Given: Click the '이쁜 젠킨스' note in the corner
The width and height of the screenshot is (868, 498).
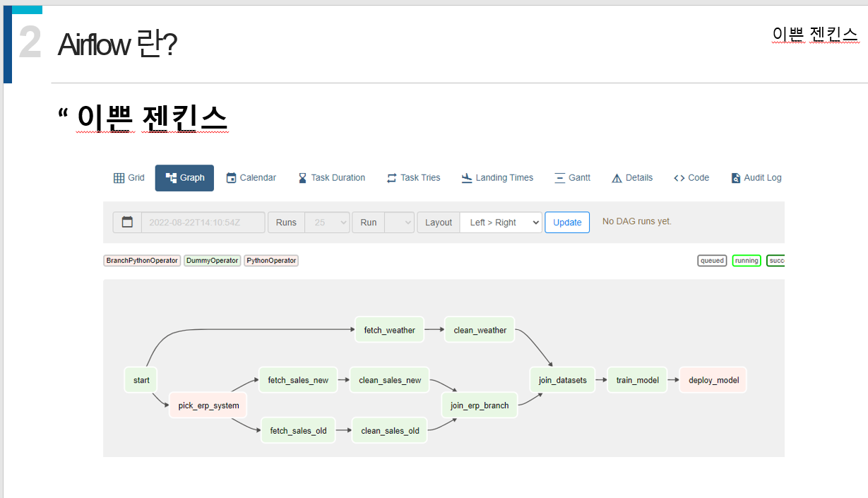Looking at the screenshot, I should coord(815,34).
